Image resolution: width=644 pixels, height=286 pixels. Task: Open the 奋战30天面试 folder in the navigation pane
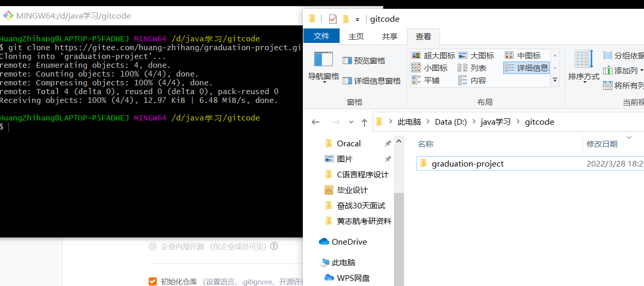click(361, 205)
